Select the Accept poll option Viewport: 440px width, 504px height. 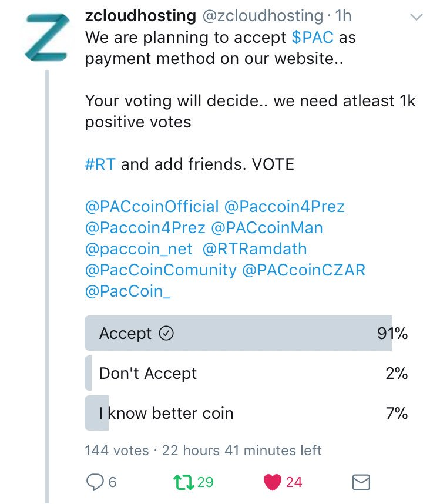point(246,333)
